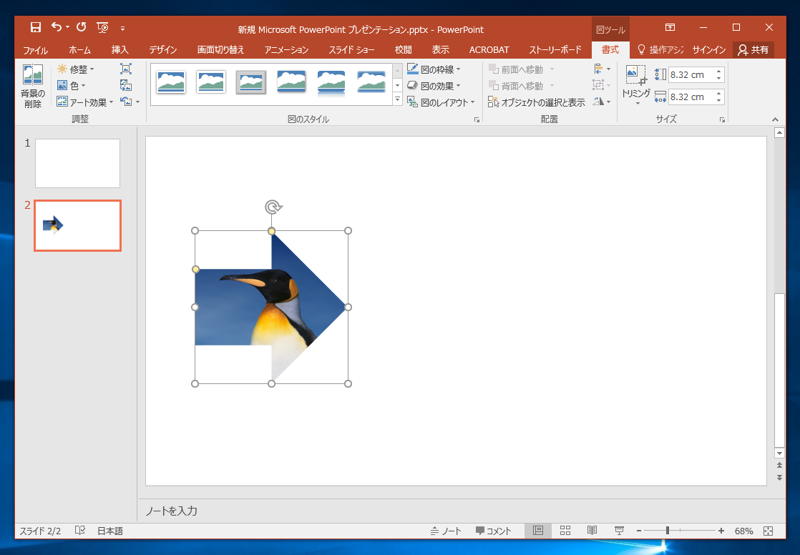Switch to the アニメーション tab
Screen dimensions: 800x555
(286, 50)
